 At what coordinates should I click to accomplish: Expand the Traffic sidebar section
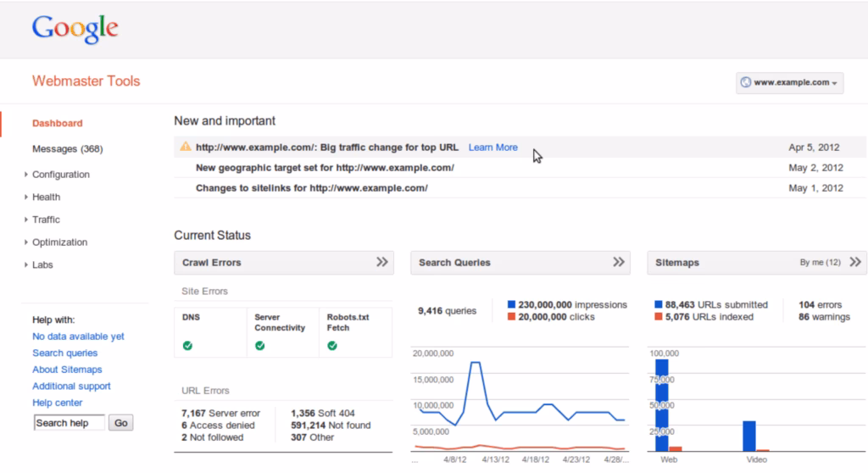point(46,220)
